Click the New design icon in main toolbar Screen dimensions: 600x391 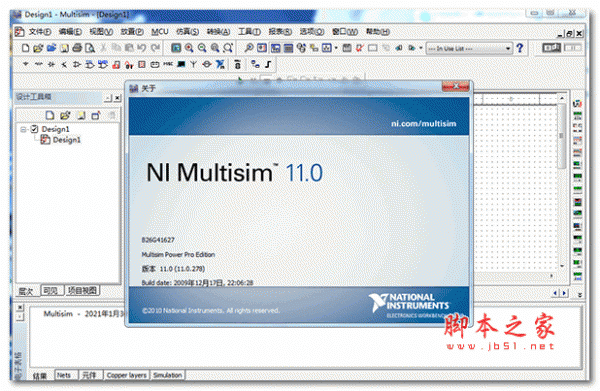[x=25, y=48]
